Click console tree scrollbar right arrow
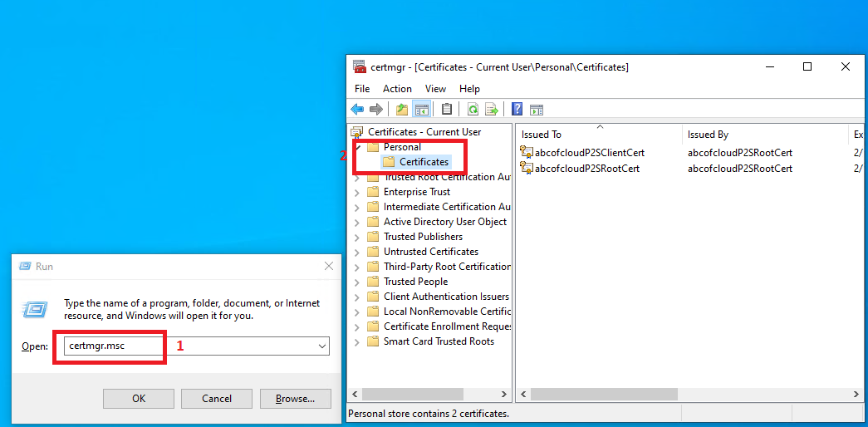868x427 pixels. click(x=503, y=395)
